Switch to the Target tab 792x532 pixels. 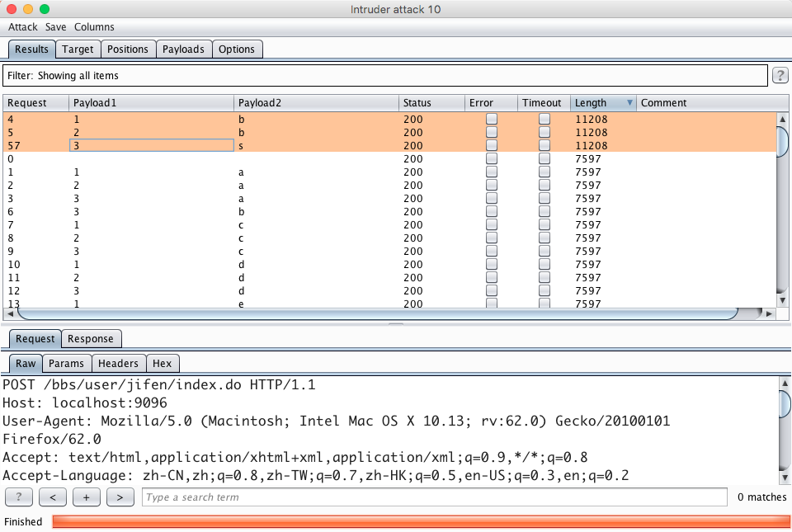click(x=78, y=49)
